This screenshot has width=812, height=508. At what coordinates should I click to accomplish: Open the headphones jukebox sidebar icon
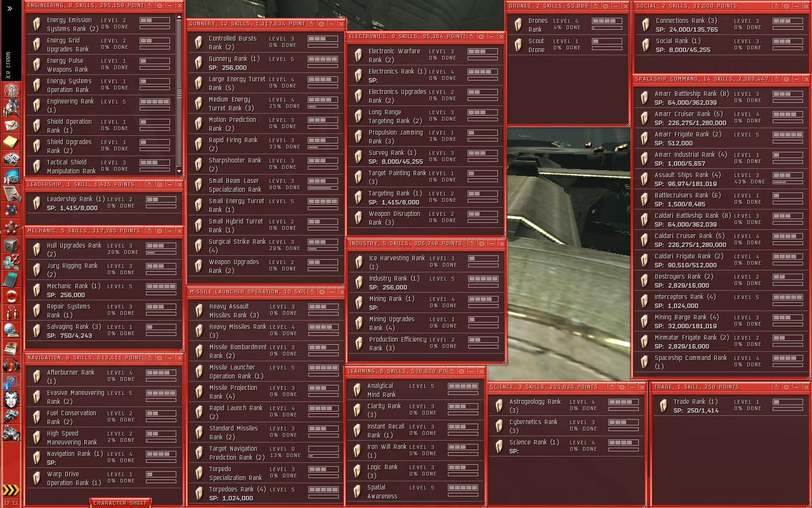click(x=11, y=364)
